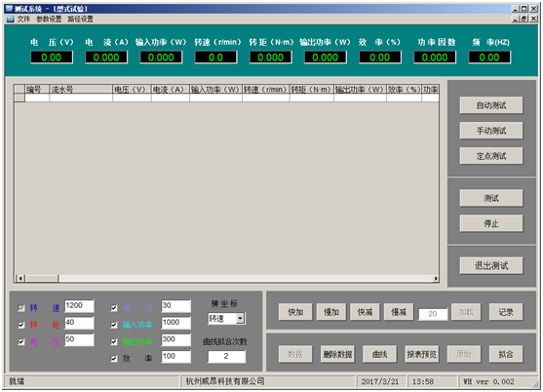Expand the 横坐标 转速 dropdown
This screenshot has width=543, height=392.
[240, 318]
